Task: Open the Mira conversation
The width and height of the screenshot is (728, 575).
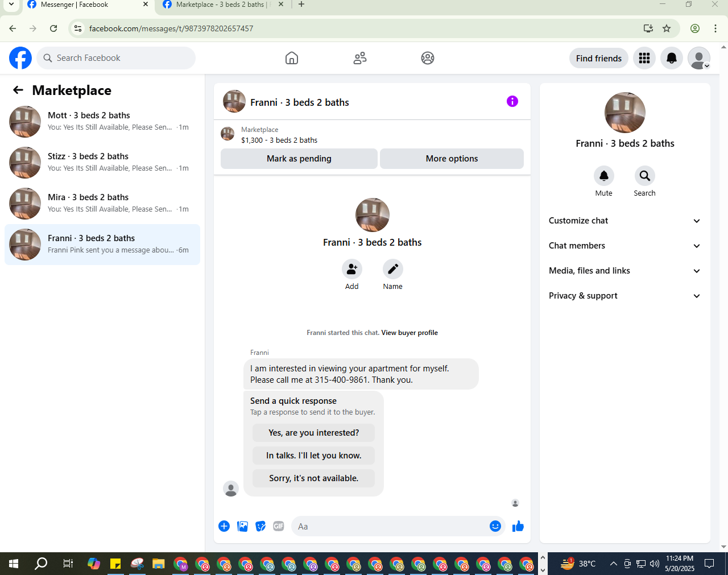Action: click(102, 204)
